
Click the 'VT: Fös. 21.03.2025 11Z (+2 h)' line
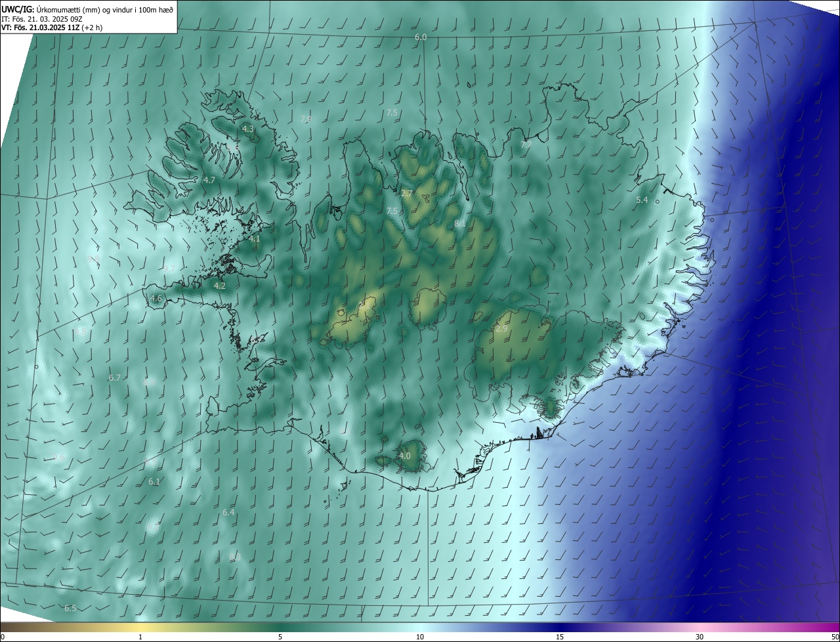click(x=52, y=28)
